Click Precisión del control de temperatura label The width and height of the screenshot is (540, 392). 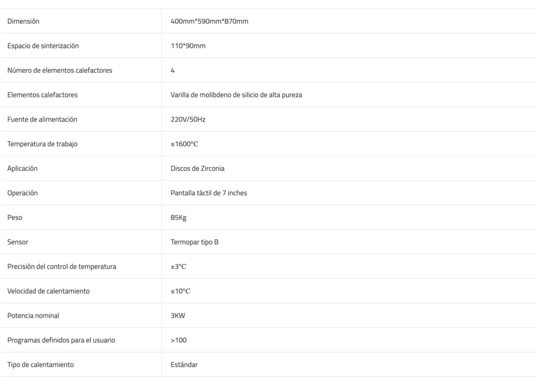click(x=62, y=267)
